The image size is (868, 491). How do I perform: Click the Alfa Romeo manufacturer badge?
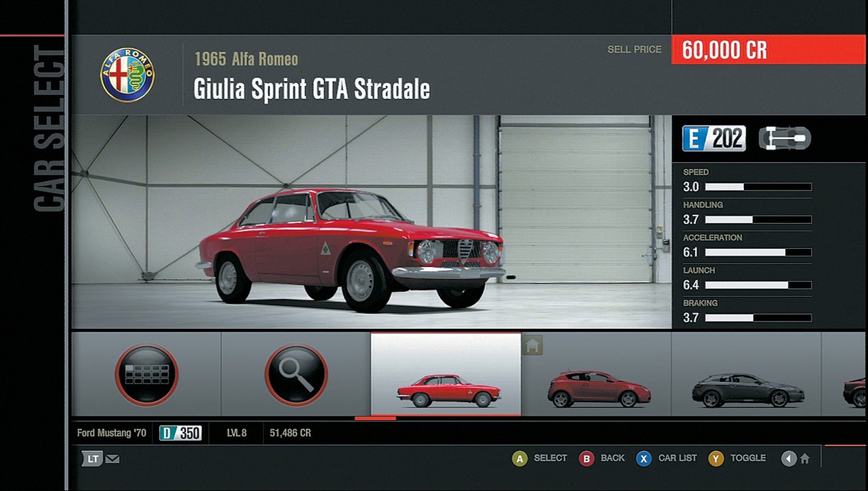[x=127, y=75]
